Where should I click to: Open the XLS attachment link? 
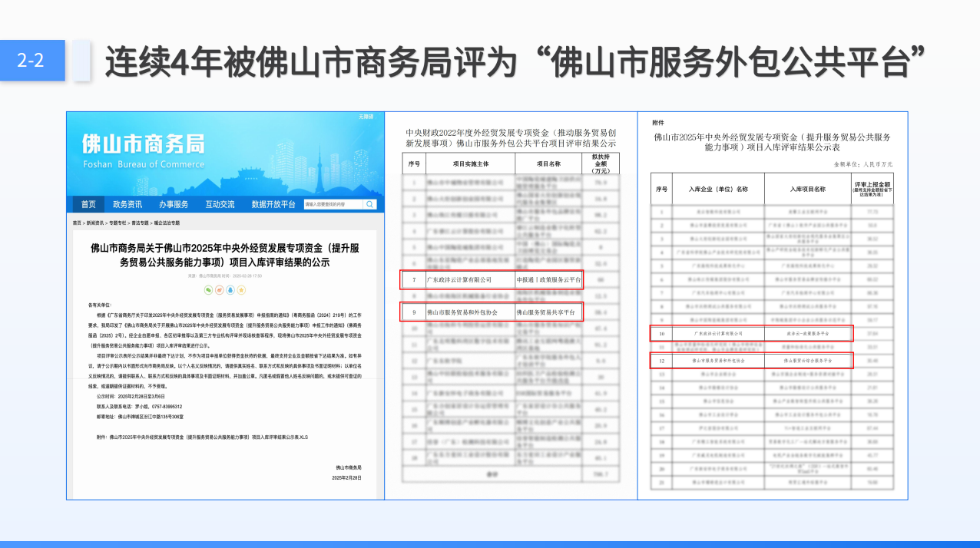[x=207, y=435]
